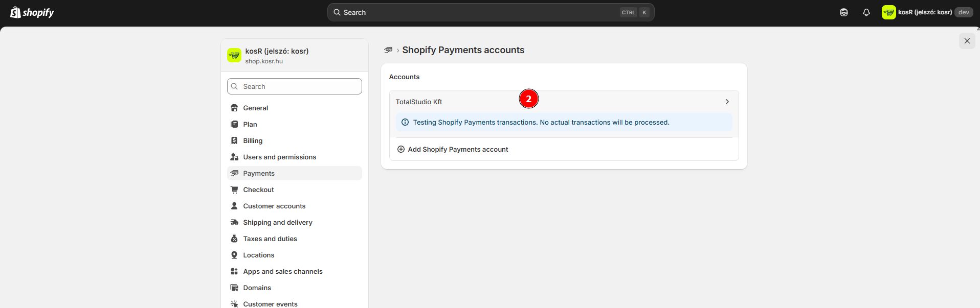This screenshot has height=308, width=980.
Task: Open the Plan settings page
Action: [250, 124]
